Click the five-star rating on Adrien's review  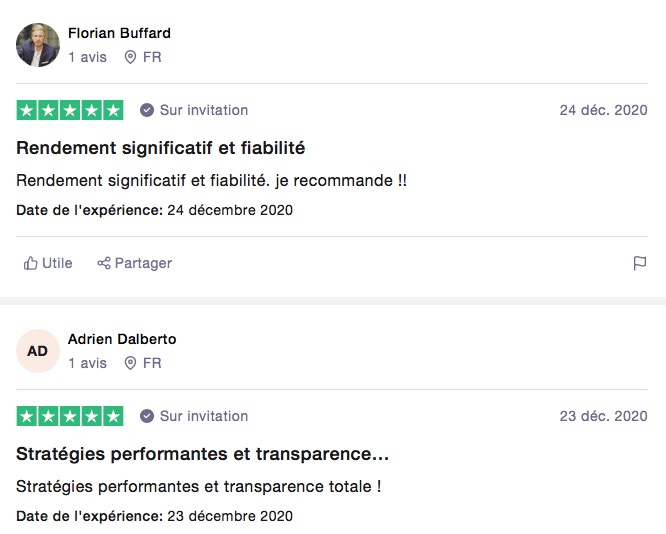click(x=70, y=416)
